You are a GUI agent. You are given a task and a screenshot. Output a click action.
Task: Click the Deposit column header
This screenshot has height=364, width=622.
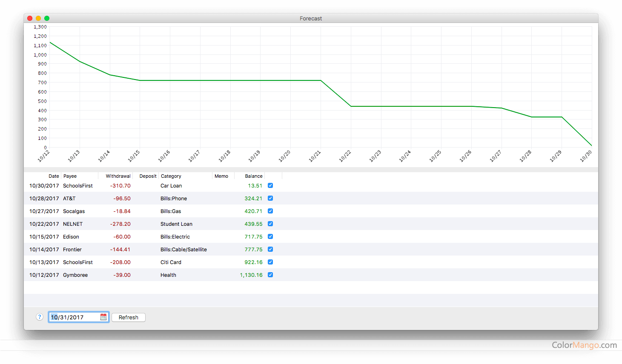148,176
